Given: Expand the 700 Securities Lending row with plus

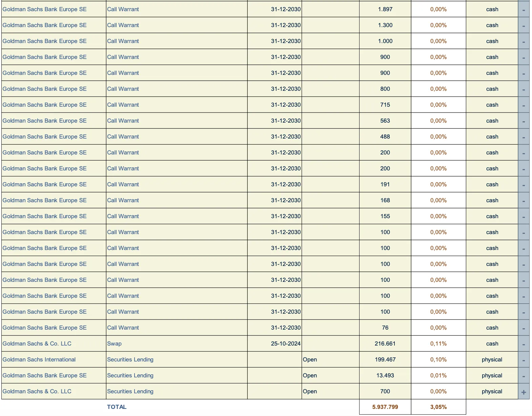Looking at the screenshot, I should pos(524,392).
